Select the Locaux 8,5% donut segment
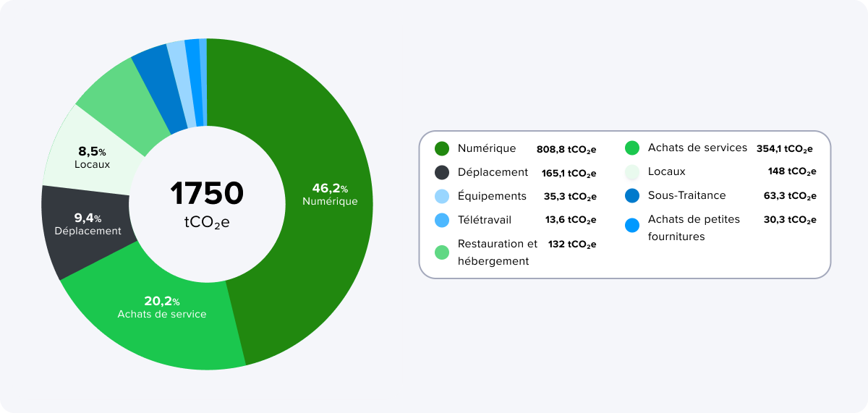Viewport: 868px width, 413px height. click(x=92, y=158)
